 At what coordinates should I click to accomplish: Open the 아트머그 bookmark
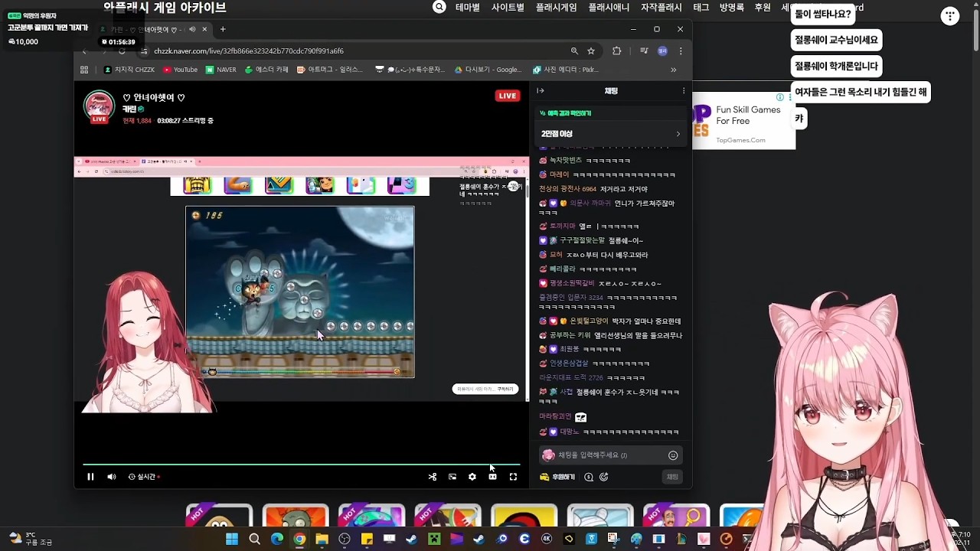(330, 70)
